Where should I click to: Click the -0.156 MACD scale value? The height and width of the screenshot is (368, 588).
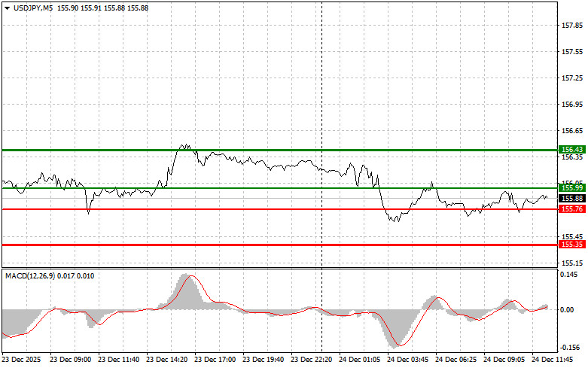pyautogui.click(x=570, y=348)
